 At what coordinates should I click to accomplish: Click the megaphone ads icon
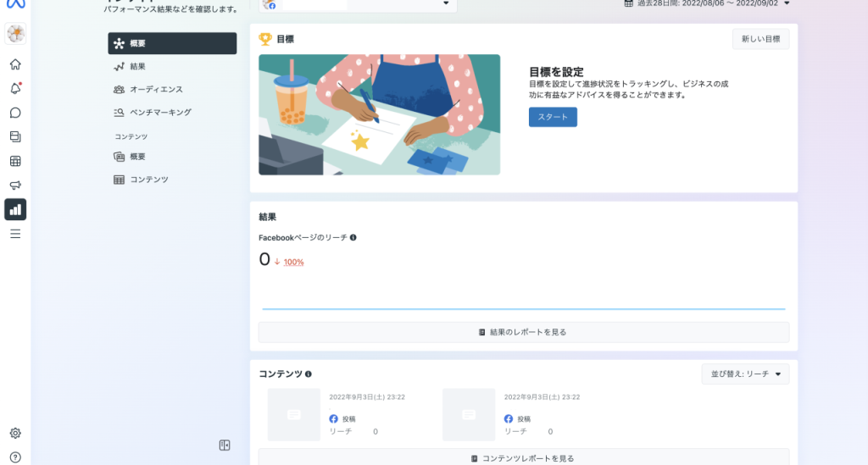point(15,185)
